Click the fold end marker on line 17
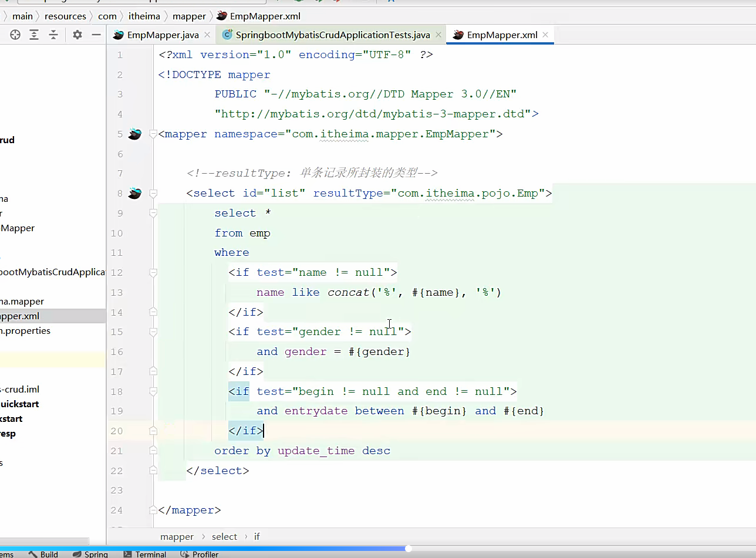This screenshot has height=558, width=756. click(x=153, y=371)
